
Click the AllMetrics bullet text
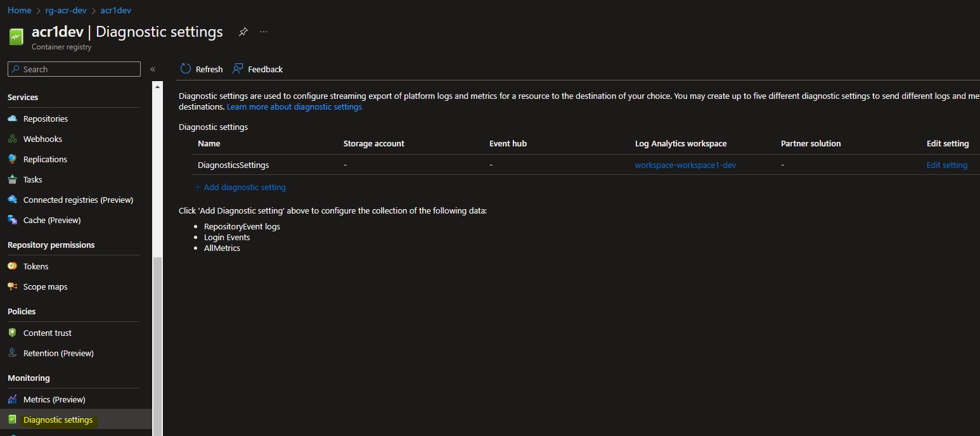pyautogui.click(x=222, y=248)
